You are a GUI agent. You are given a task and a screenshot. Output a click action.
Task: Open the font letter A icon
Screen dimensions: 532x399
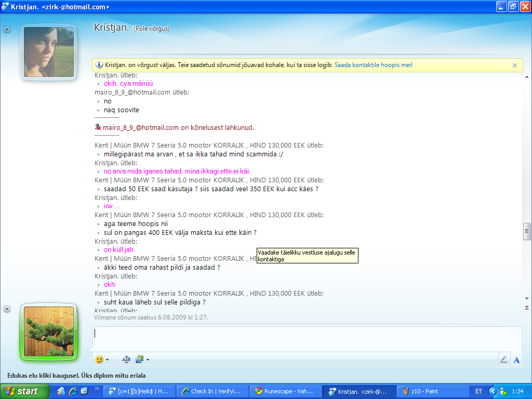pyautogui.click(x=516, y=360)
